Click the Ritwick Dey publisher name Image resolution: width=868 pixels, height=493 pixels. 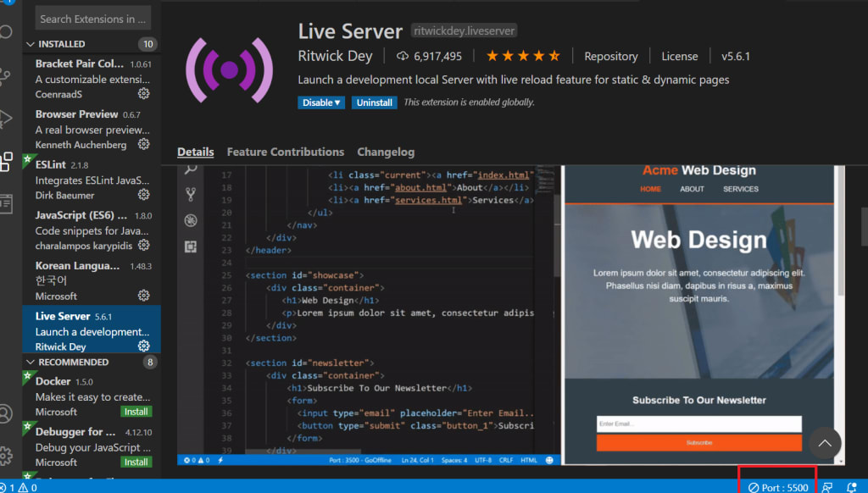[335, 56]
